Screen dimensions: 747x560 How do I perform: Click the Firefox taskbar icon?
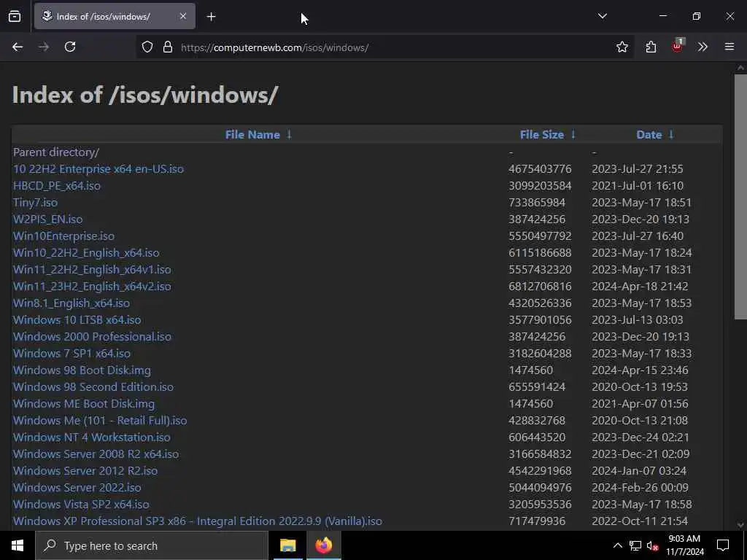coord(323,545)
